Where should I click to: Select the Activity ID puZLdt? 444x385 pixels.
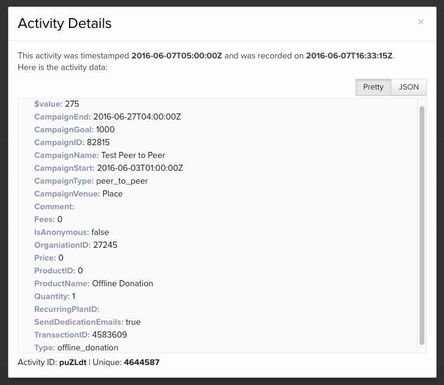point(73,362)
